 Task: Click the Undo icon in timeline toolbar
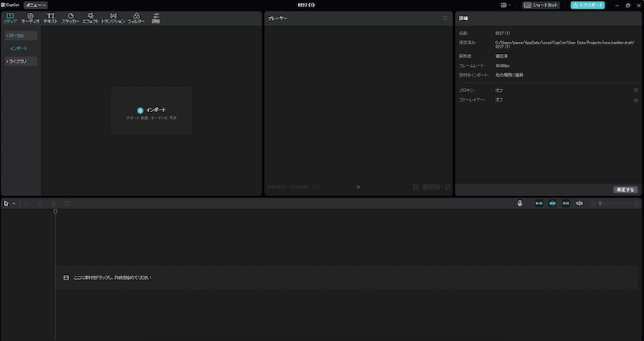pyautogui.click(x=27, y=204)
